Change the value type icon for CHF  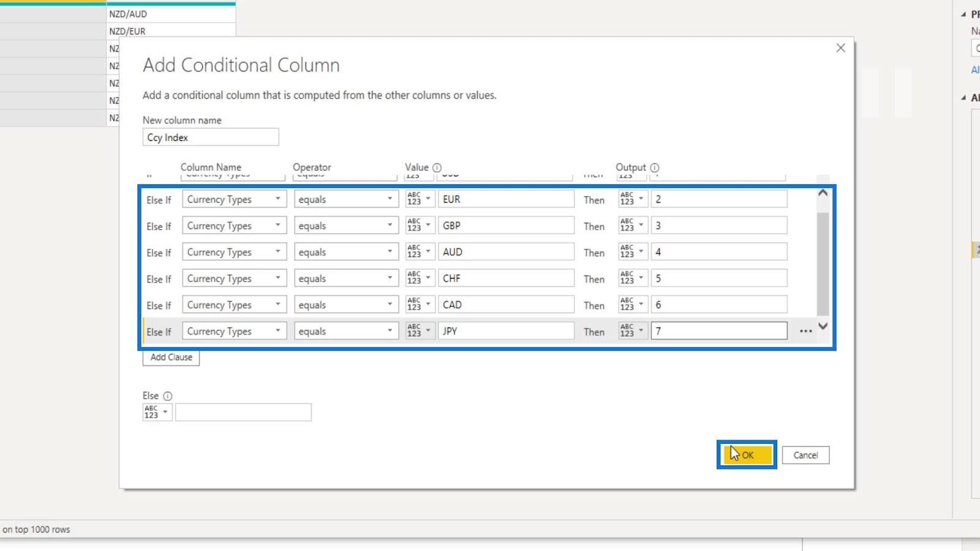point(420,278)
